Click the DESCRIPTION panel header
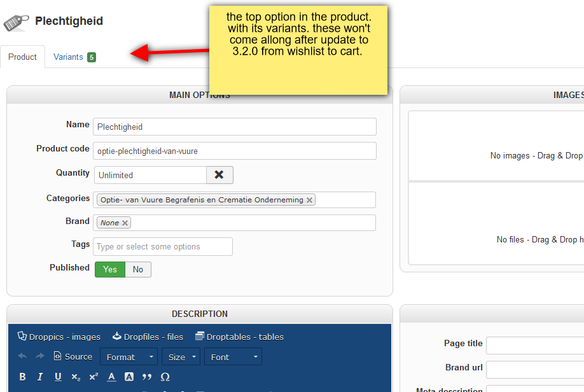The image size is (584, 392). point(200,314)
